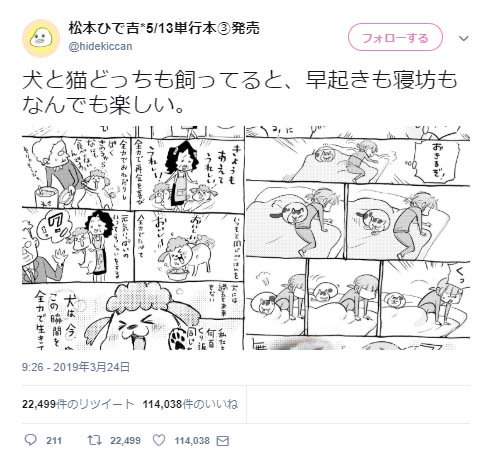Viewport: 495px width, 472px height.
Task: Click the 9:26 - 2019年3月24日 timestamp
Action: 76,367
